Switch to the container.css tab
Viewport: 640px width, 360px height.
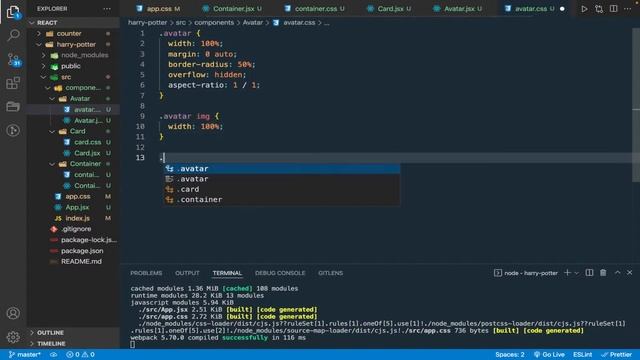(315, 9)
